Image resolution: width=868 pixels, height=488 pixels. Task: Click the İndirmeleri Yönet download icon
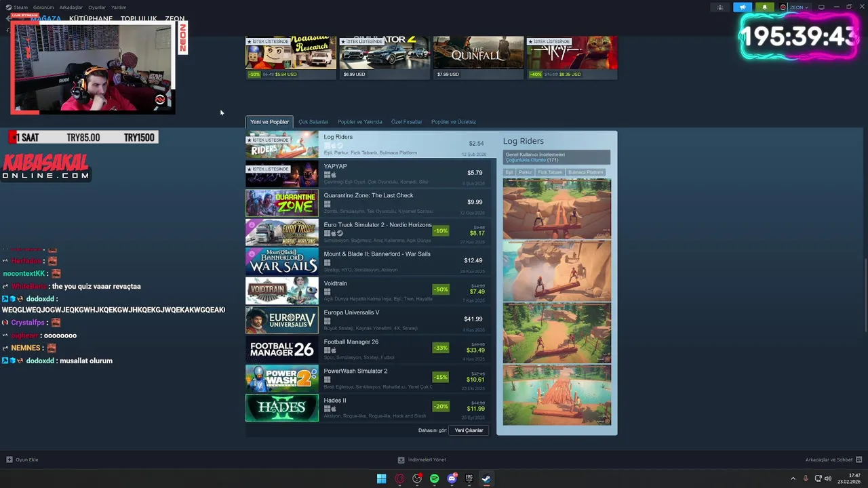tap(401, 460)
